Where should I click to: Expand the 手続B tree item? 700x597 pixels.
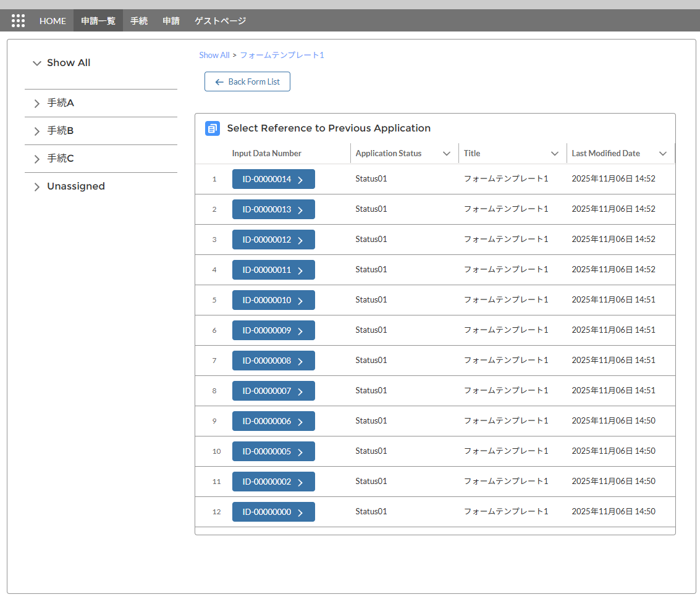[37, 132]
